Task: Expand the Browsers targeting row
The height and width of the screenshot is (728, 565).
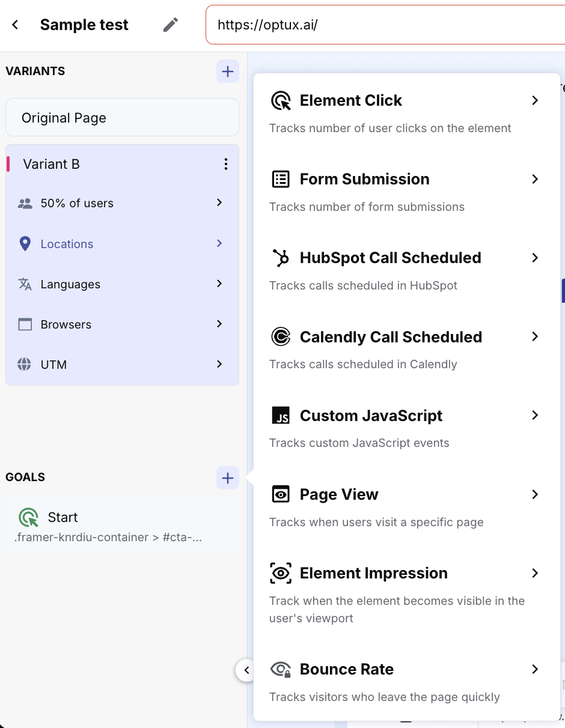Action: 219,324
